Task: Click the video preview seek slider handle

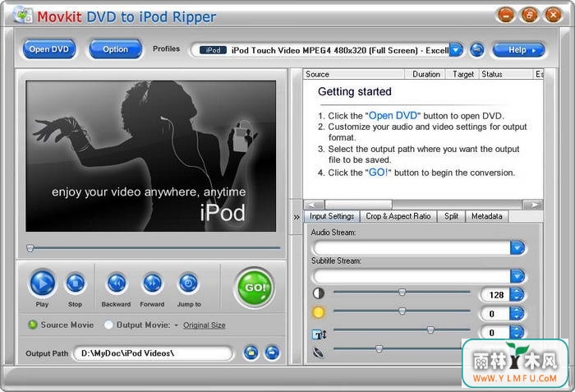Action: click(30, 248)
